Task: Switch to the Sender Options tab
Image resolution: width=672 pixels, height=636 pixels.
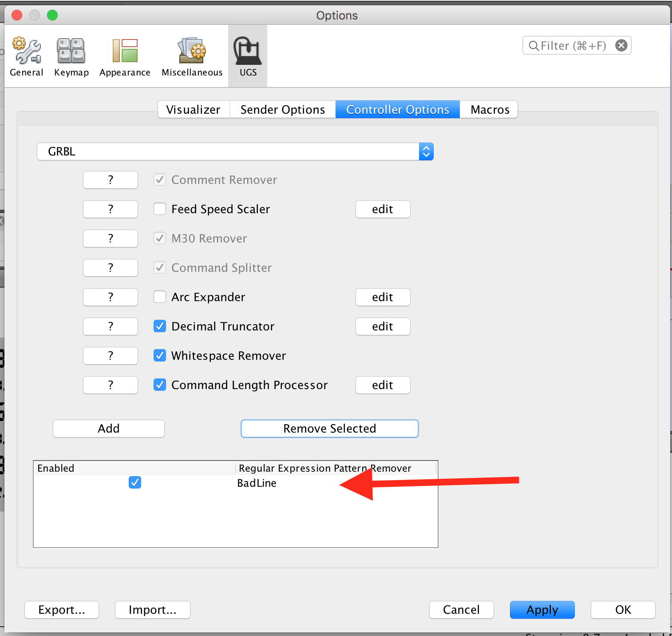Action: click(x=282, y=109)
